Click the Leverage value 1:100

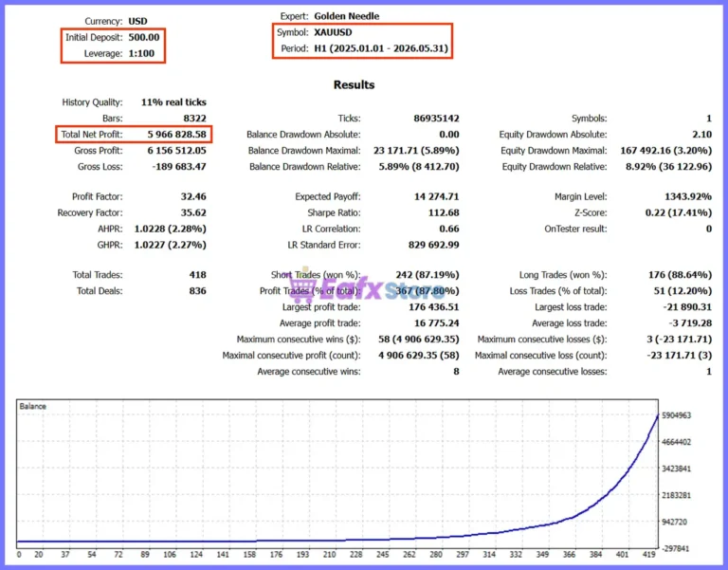141,53
